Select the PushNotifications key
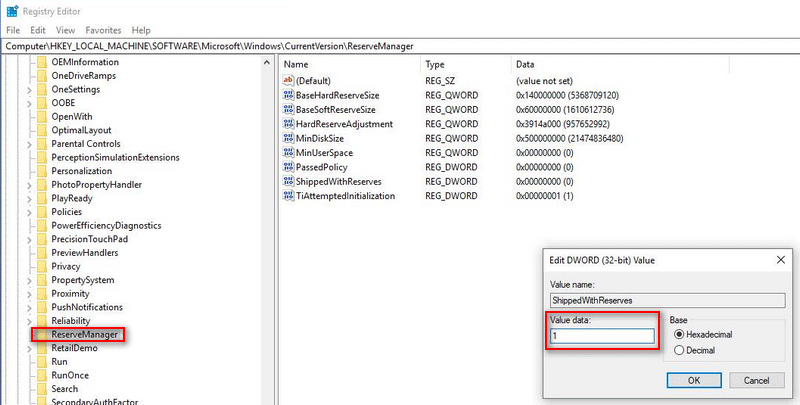800x405 pixels. (87, 307)
